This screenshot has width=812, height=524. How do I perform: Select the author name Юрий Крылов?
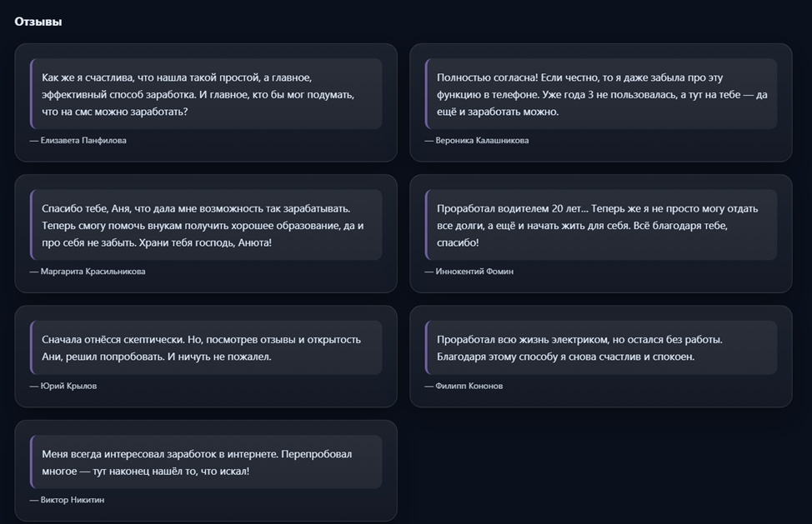pyautogui.click(x=68, y=386)
